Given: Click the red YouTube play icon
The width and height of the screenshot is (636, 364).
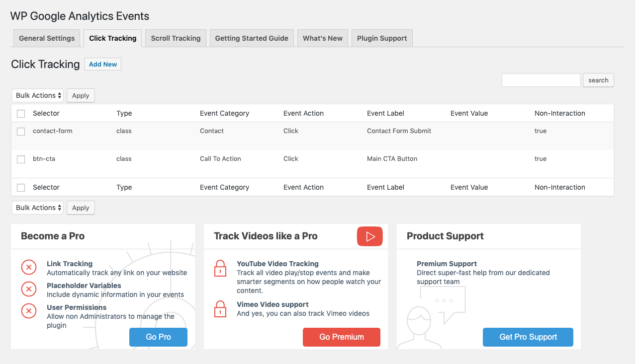Looking at the screenshot, I should (x=369, y=236).
